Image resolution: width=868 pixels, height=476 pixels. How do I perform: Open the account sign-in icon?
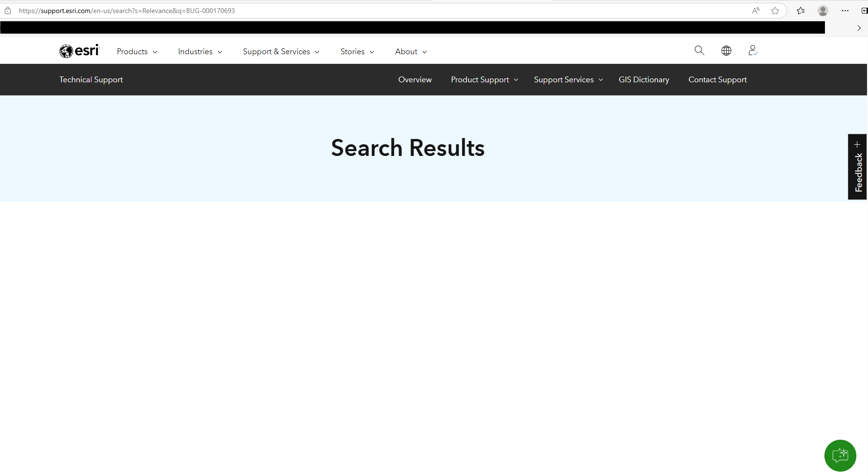752,50
